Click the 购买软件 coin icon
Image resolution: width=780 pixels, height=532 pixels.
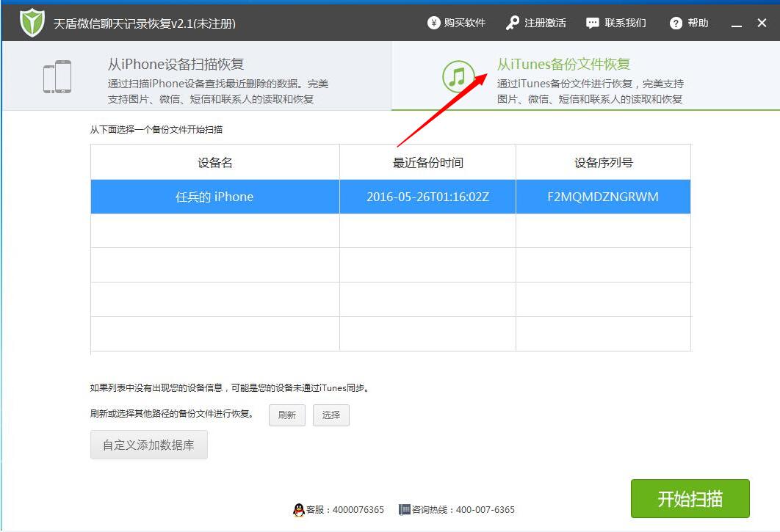(433, 22)
